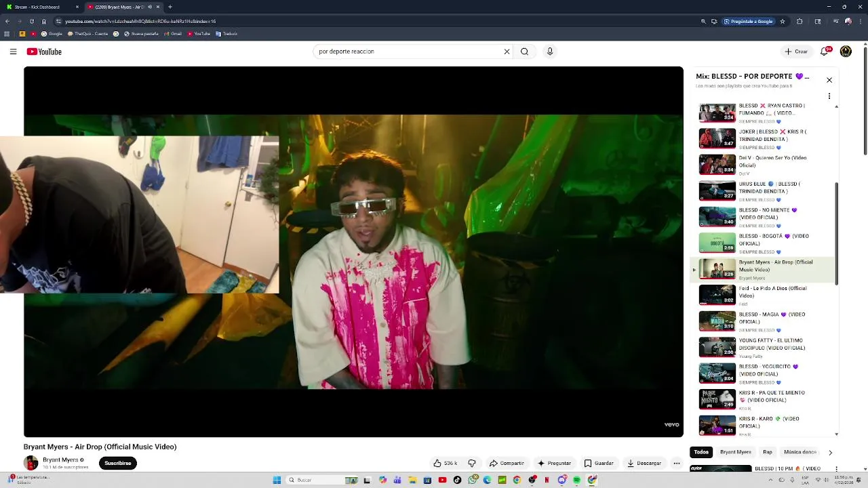Save video with Guardar button
Screen dimensions: 868x488
599,464
